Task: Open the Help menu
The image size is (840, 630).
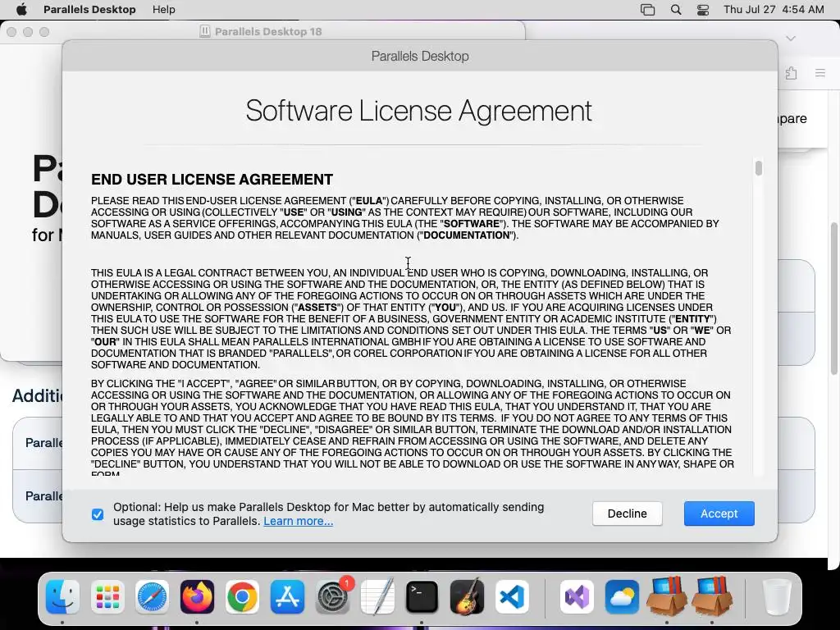Action: [x=163, y=9]
